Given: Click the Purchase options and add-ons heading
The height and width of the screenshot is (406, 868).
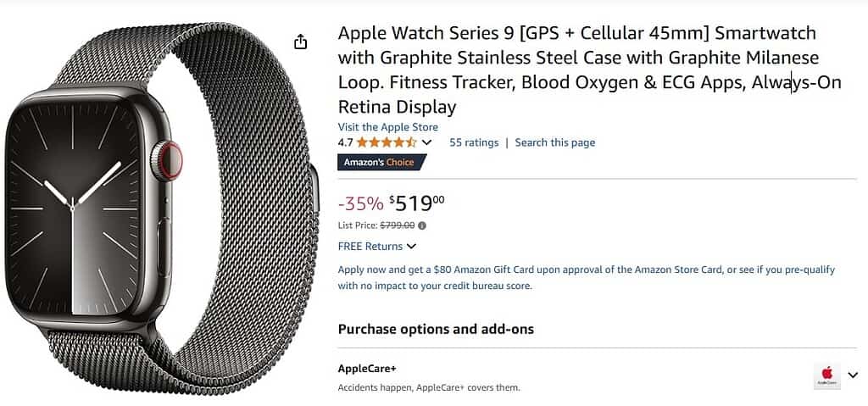Looking at the screenshot, I should [436, 329].
